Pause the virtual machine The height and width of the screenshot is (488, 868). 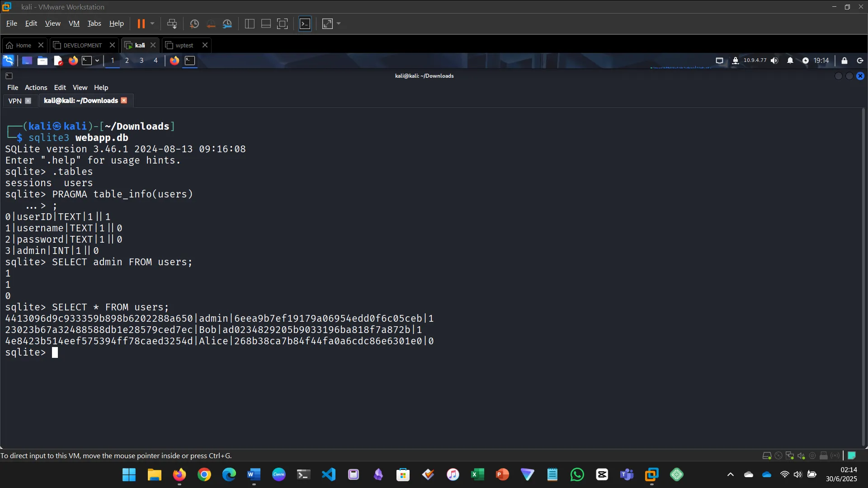pyautogui.click(x=142, y=23)
